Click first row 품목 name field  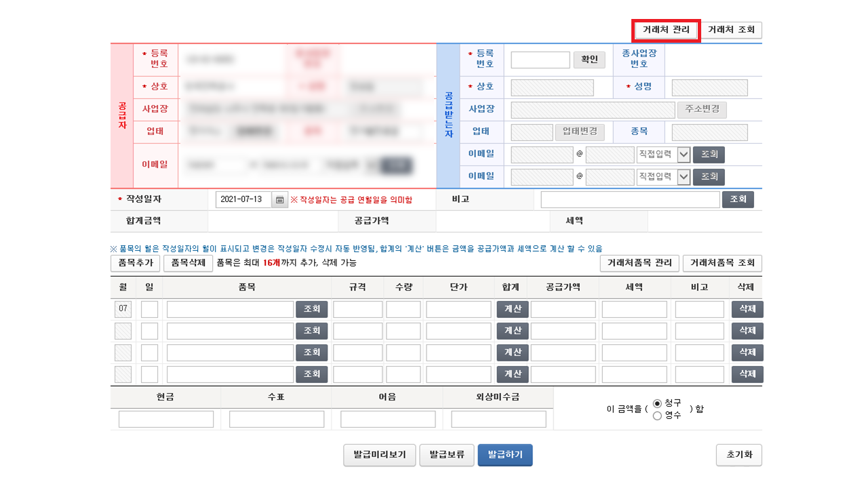click(230, 310)
